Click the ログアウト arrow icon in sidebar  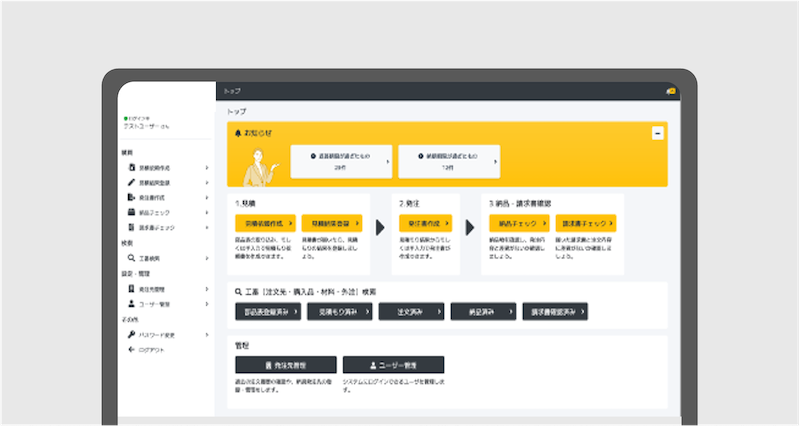[131, 349]
